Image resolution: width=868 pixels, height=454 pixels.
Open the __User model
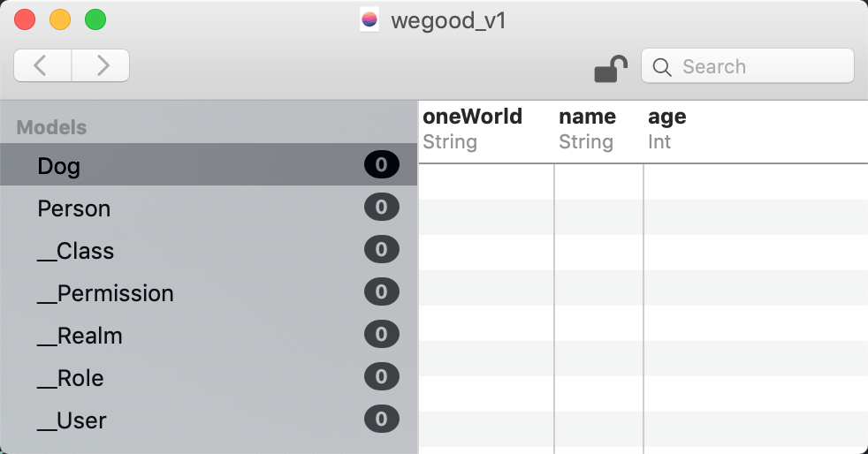(72, 420)
